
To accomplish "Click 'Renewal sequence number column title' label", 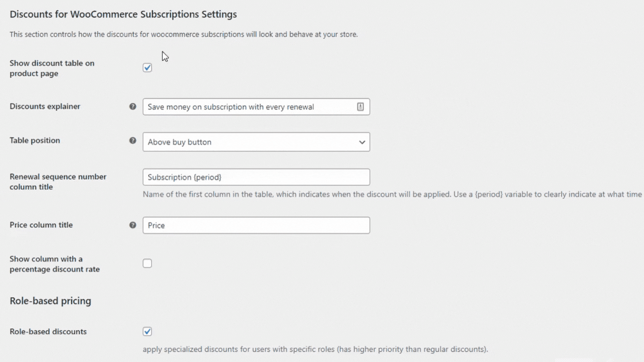I will [x=58, y=181].
